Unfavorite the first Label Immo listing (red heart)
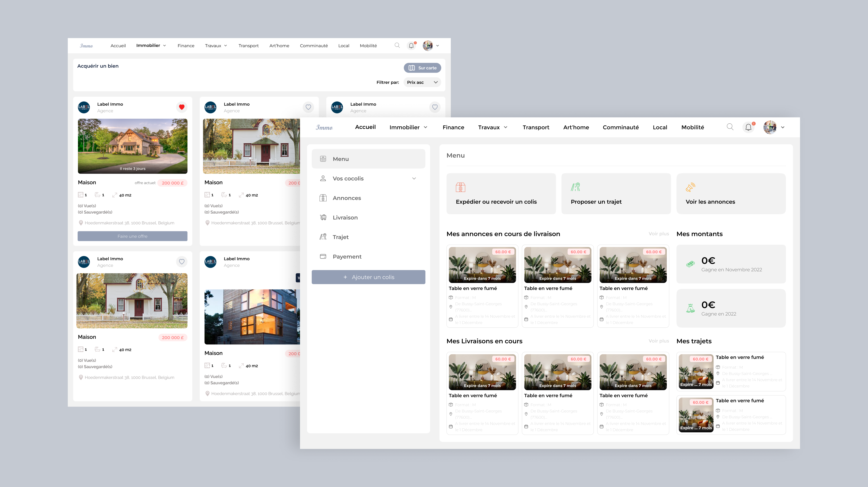868x487 pixels. (x=182, y=107)
